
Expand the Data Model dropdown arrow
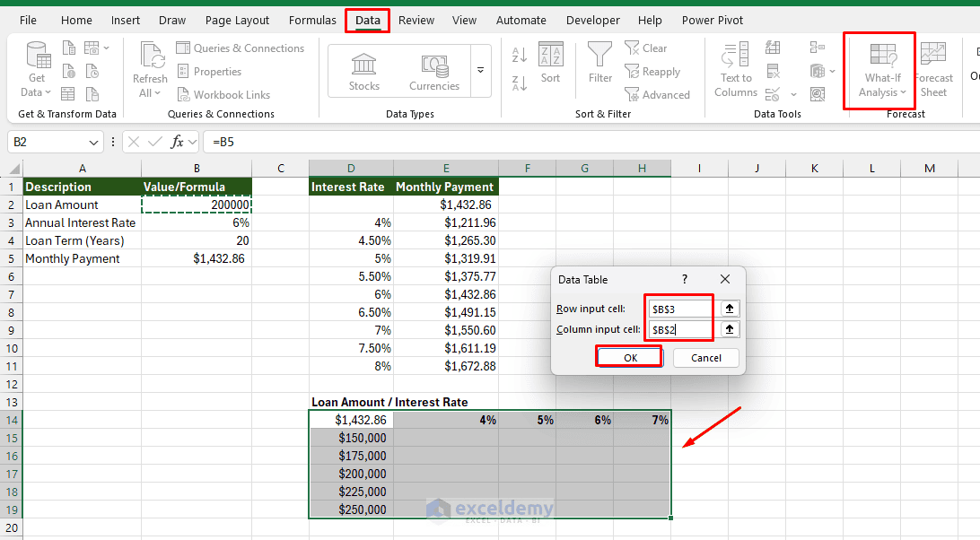pyautogui.click(x=833, y=72)
